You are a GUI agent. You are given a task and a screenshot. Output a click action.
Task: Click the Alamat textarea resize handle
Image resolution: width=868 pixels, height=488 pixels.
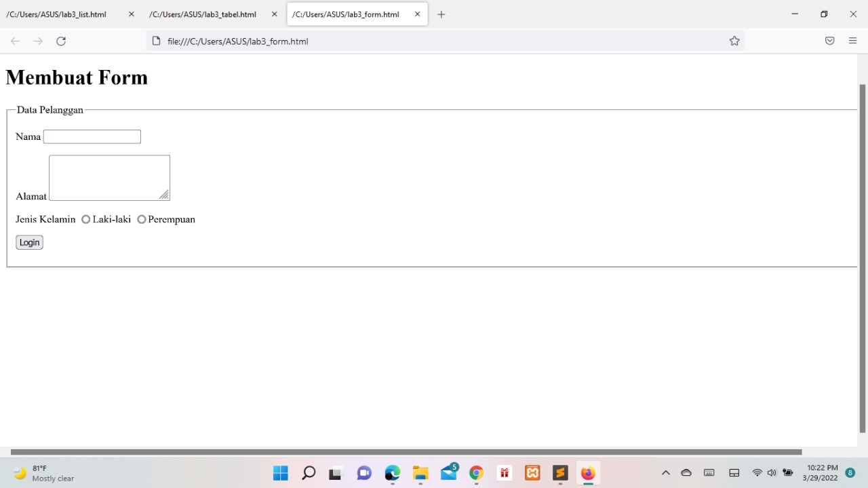(x=164, y=195)
